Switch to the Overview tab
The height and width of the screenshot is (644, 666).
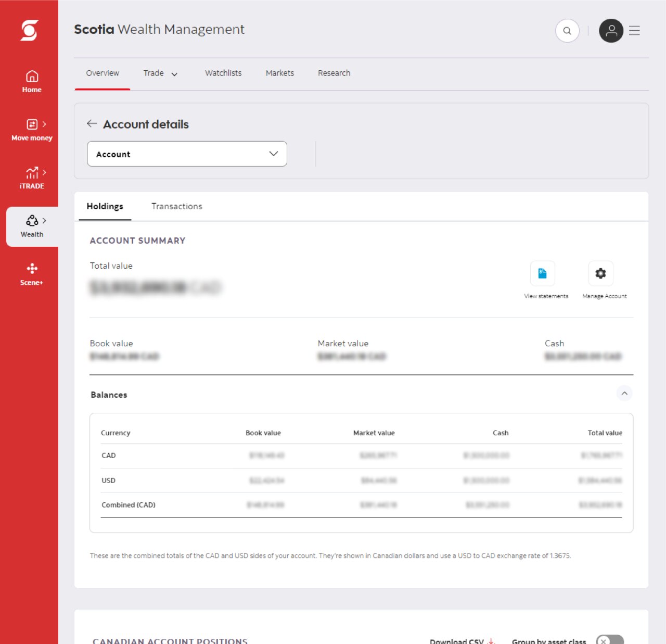(x=103, y=73)
